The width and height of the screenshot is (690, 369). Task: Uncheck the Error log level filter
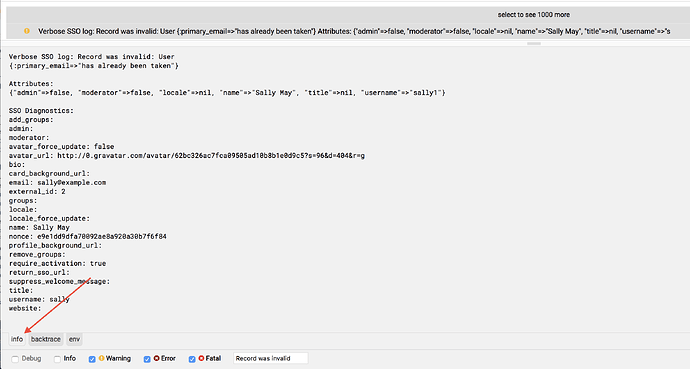click(x=147, y=359)
